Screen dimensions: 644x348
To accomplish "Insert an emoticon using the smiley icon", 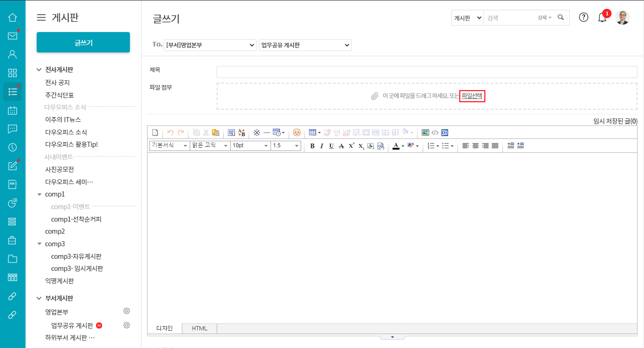I will click(x=297, y=132).
